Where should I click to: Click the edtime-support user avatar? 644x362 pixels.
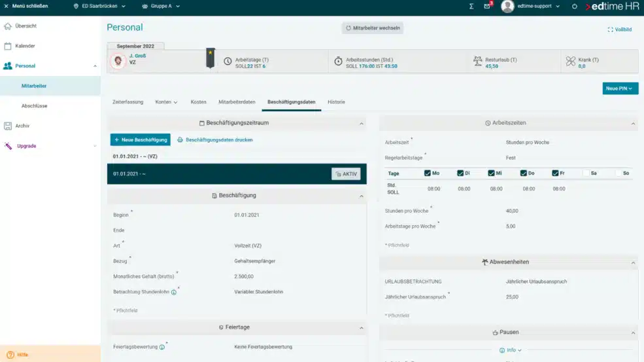click(x=507, y=6)
